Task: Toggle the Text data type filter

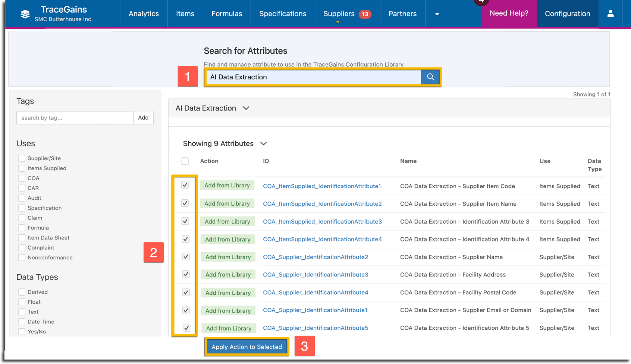Action: tap(22, 312)
